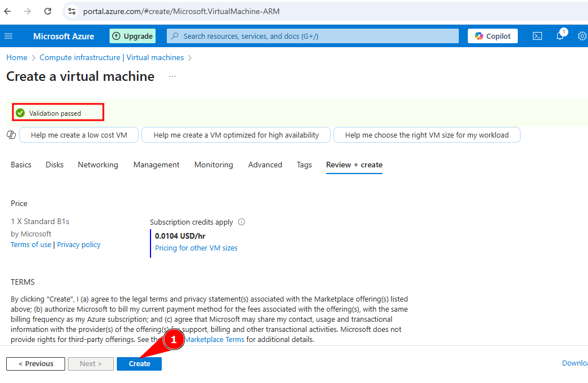Image resolution: width=588 pixels, height=383 pixels.
Task: Reload the page with the refresh icon
Action: point(48,11)
